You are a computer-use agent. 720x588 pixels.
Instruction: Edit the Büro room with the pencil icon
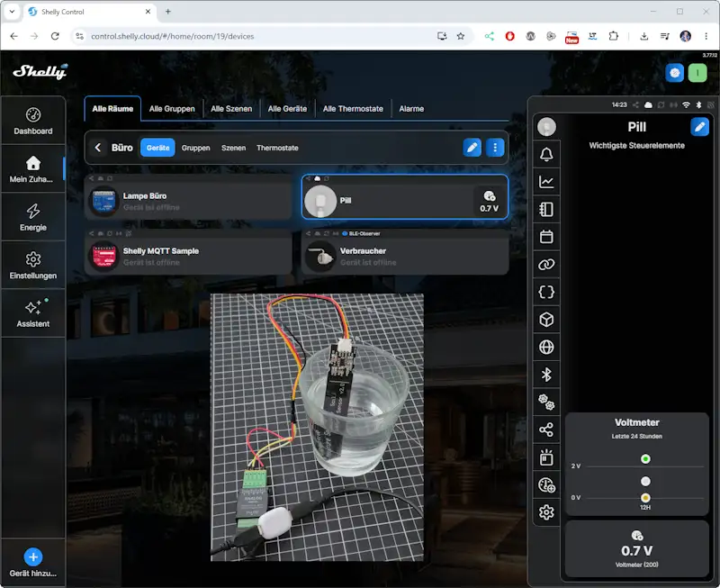point(472,148)
